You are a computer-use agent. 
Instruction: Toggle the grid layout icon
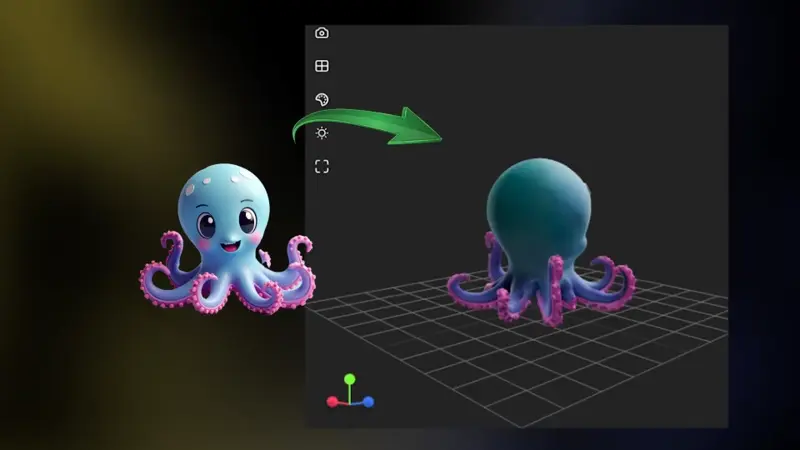[x=322, y=66]
